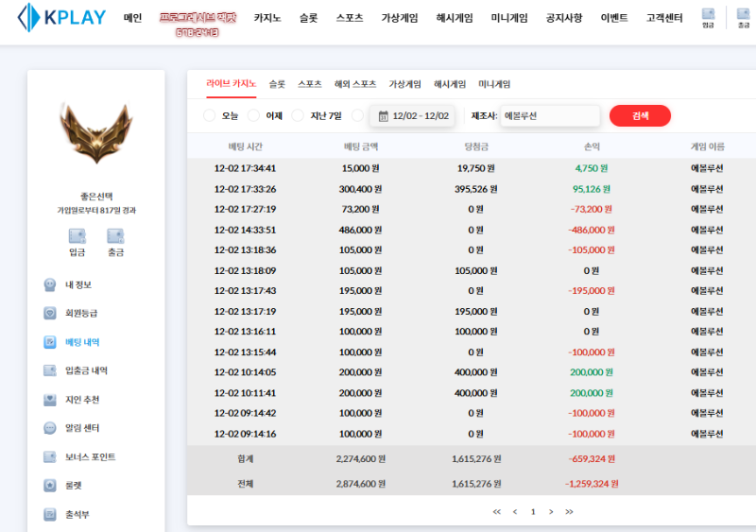
Task: Click sidebar 출금 wallet icon
Action: click(x=115, y=236)
